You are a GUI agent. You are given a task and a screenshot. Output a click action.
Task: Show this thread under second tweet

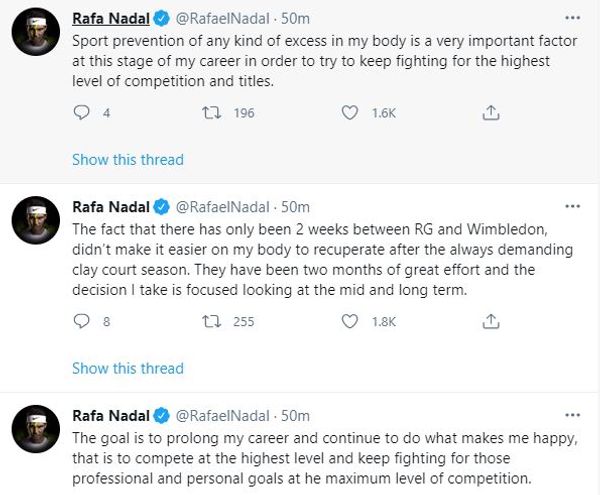pos(127,368)
